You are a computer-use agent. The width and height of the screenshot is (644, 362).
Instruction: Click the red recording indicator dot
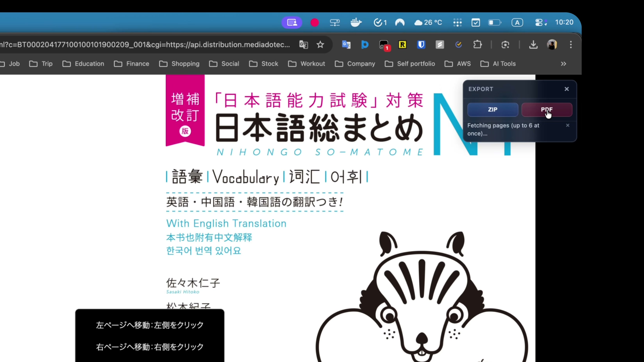[x=315, y=22]
